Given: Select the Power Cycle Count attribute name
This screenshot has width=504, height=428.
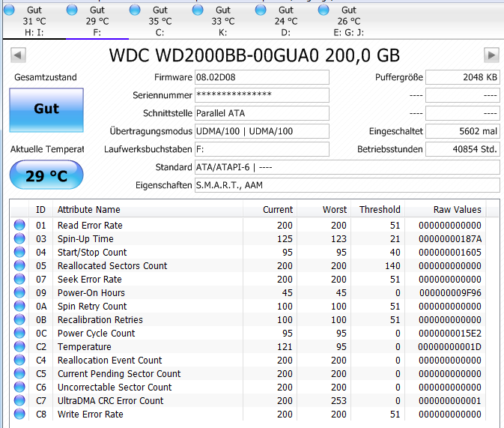Looking at the screenshot, I should [97, 334].
